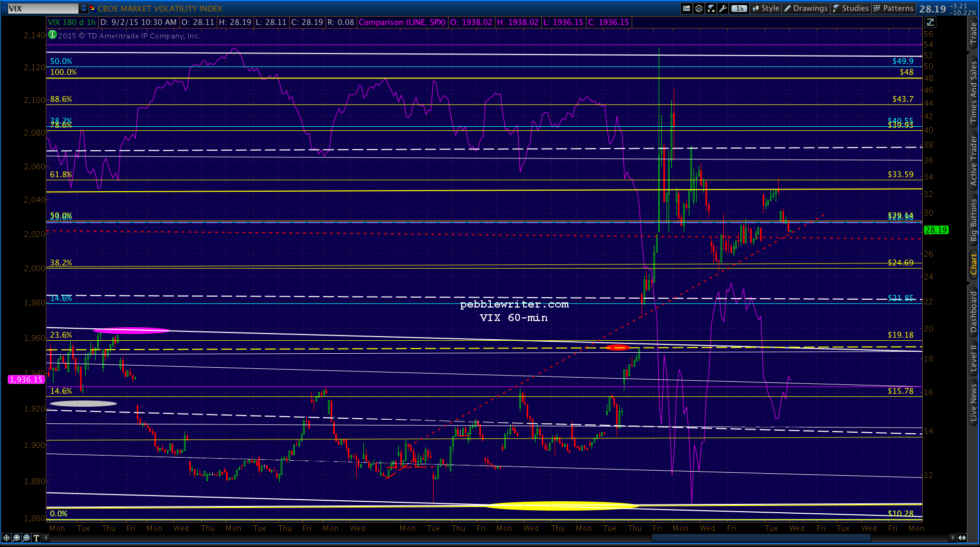The image size is (980, 547).
Task: Toggle the price axis scale icon
Action: tap(930, 22)
